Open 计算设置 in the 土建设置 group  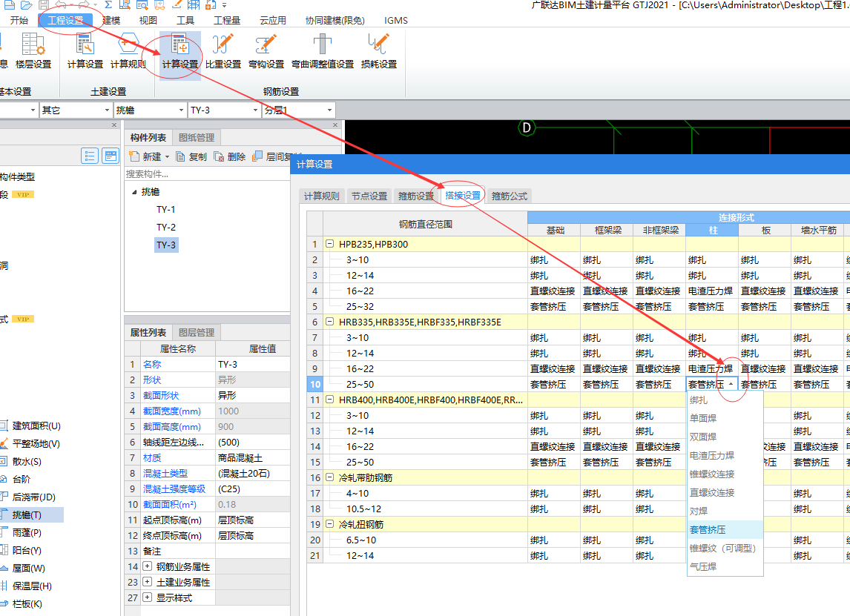tap(85, 51)
